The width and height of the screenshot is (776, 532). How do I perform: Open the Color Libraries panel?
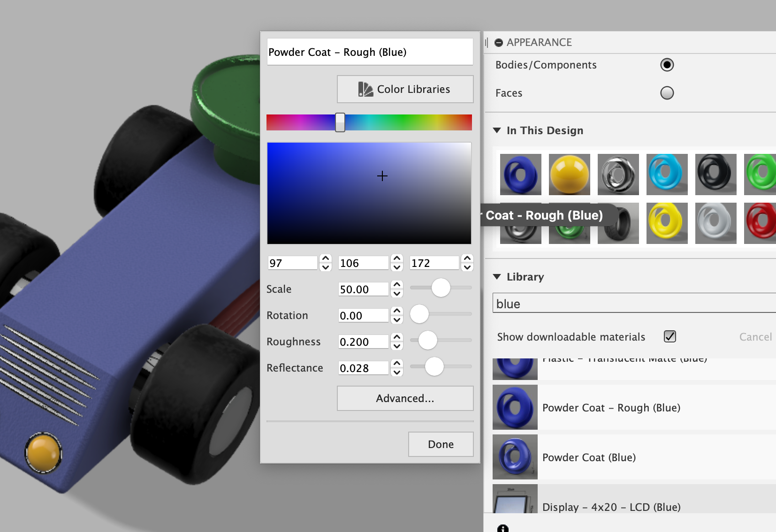(404, 89)
